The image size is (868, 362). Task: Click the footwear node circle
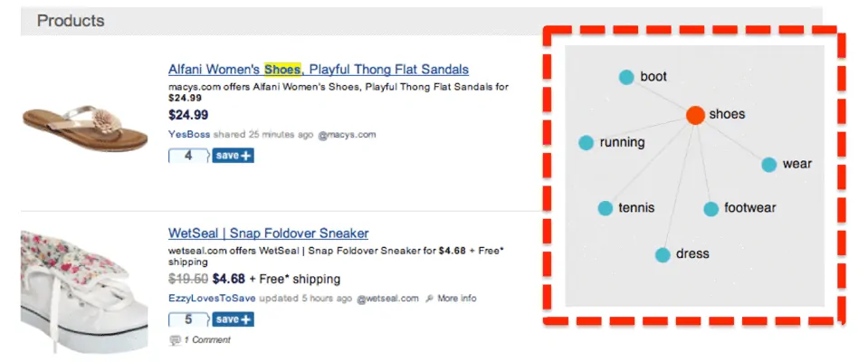tap(711, 209)
